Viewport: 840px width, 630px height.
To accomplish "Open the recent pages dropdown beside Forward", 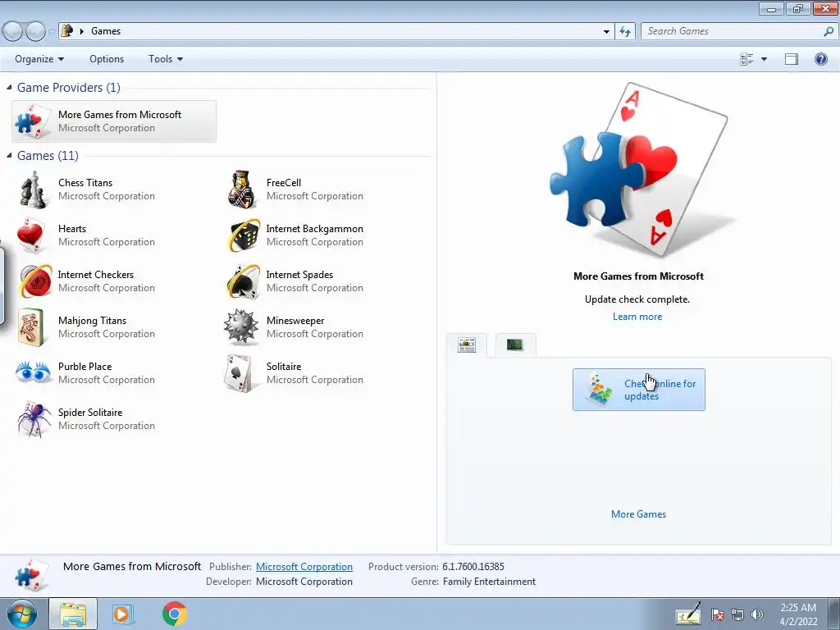I will click(x=52, y=32).
